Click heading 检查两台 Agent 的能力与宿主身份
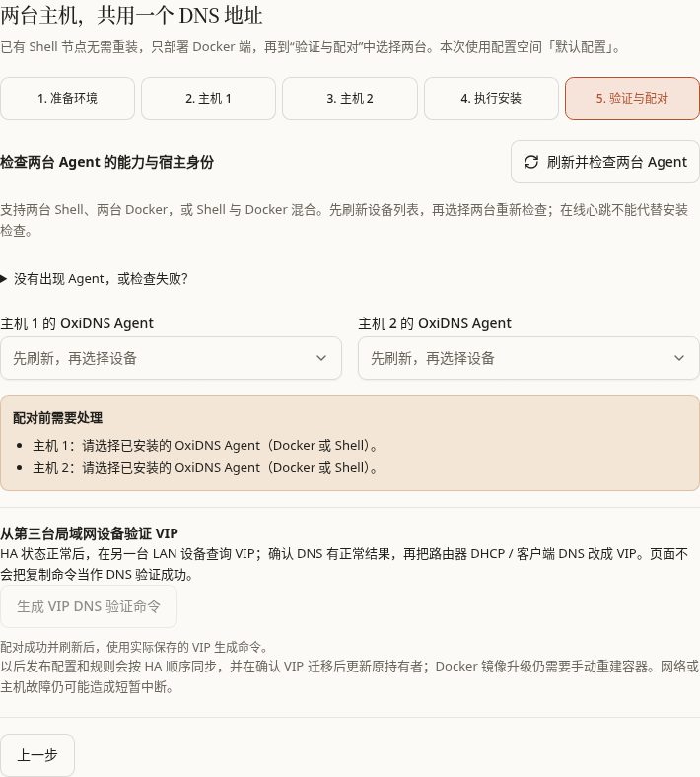This screenshot has width=700, height=777. (107, 162)
